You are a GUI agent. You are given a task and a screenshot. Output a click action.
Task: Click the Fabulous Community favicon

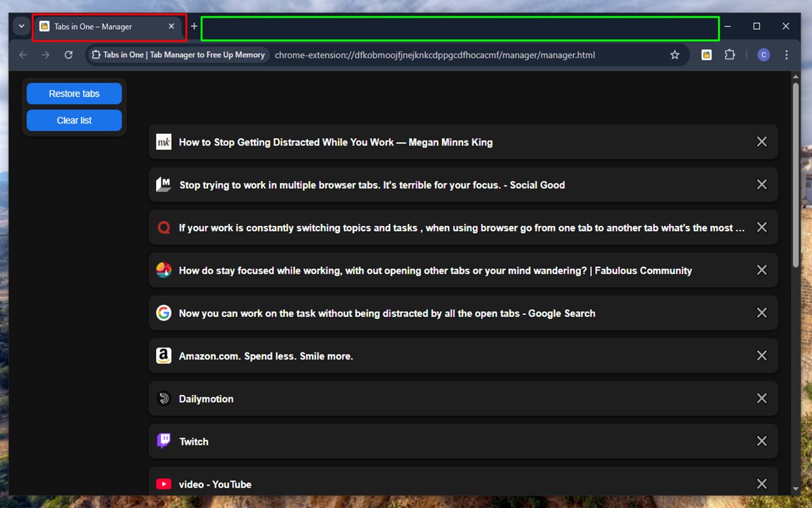pos(164,270)
